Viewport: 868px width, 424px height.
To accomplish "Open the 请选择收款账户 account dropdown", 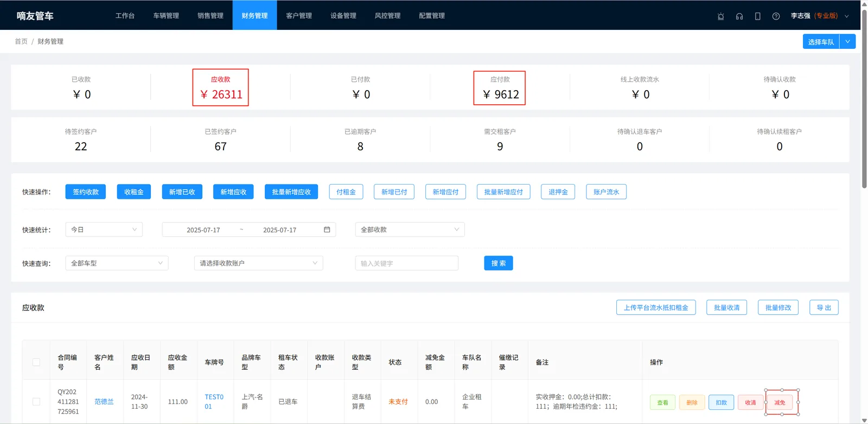I will click(259, 263).
